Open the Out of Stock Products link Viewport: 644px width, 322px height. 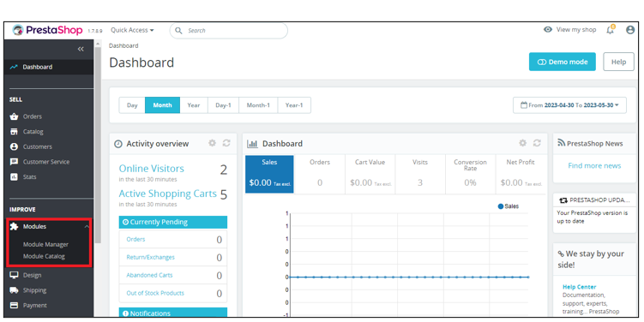(155, 293)
